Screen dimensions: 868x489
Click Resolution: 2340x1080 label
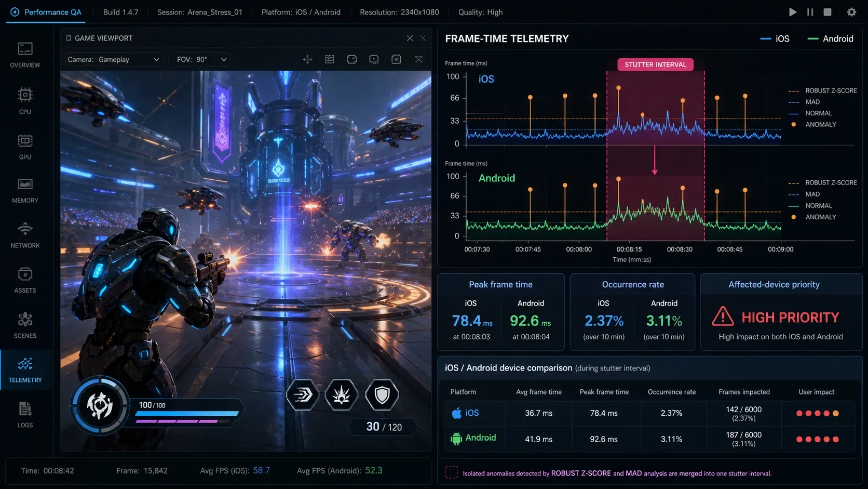coord(399,12)
